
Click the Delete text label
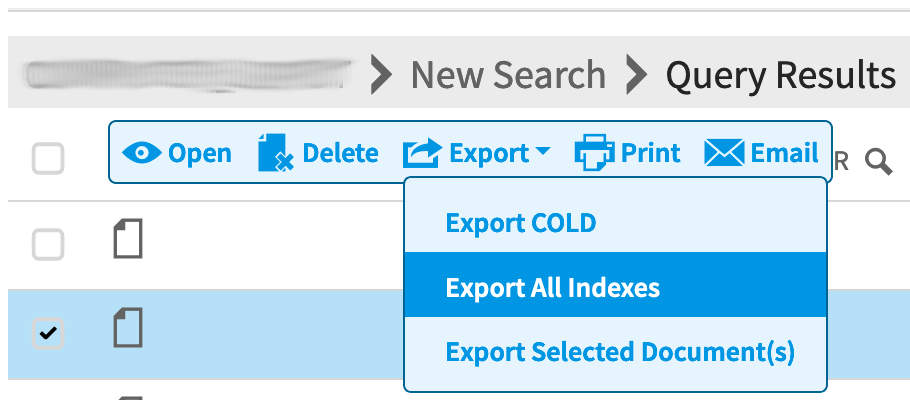(341, 153)
